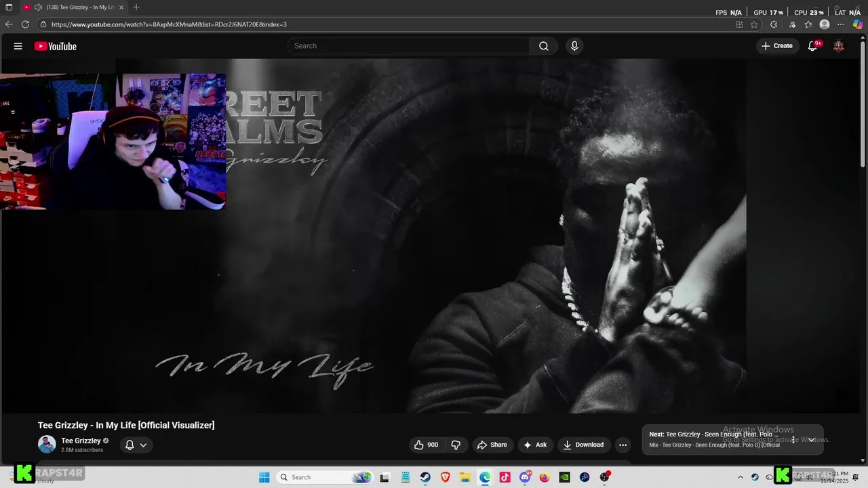Add this page to favorites star
The width and height of the screenshot is (868, 488).
[754, 24]
